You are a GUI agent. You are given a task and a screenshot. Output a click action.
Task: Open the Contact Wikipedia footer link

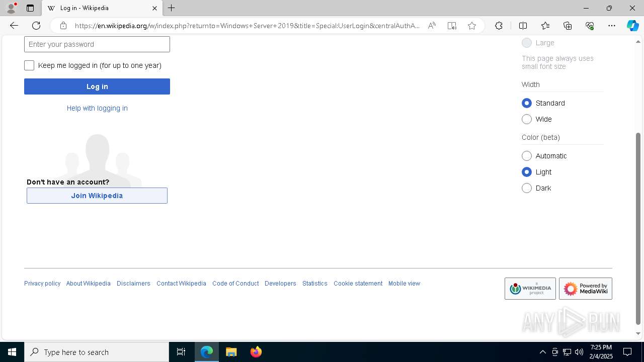pyautogui.click(x=181, y=284)
